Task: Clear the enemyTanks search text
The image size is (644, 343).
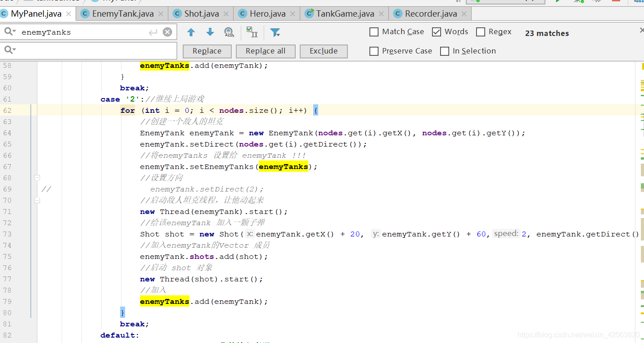Action: (167, 32)
